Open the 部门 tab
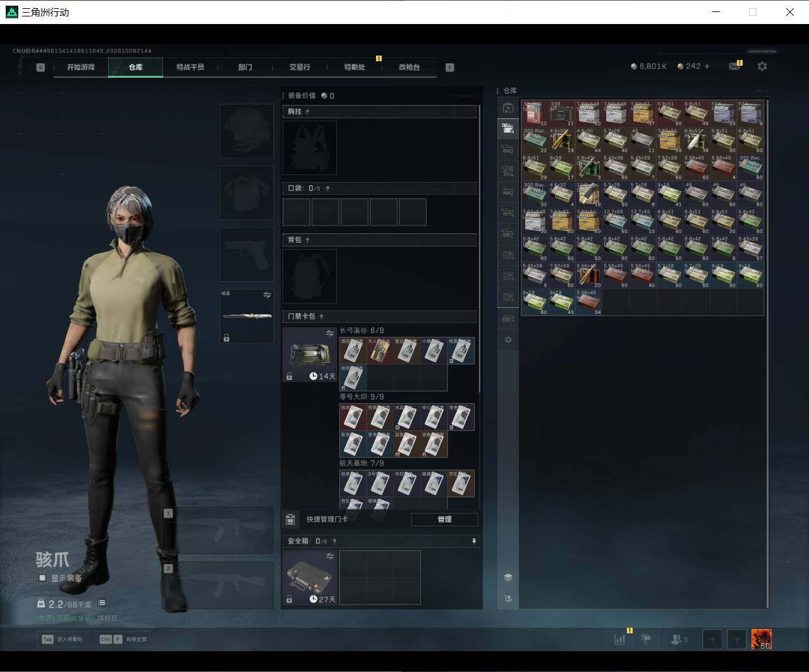809x672 pixels. pos(245,67)
